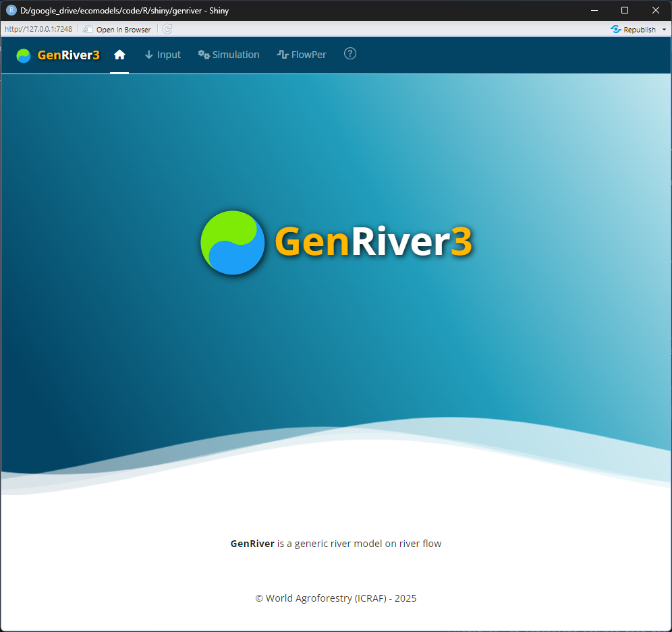
Task: Click the large GenRiver3 center logo
Action: (337, 243)
